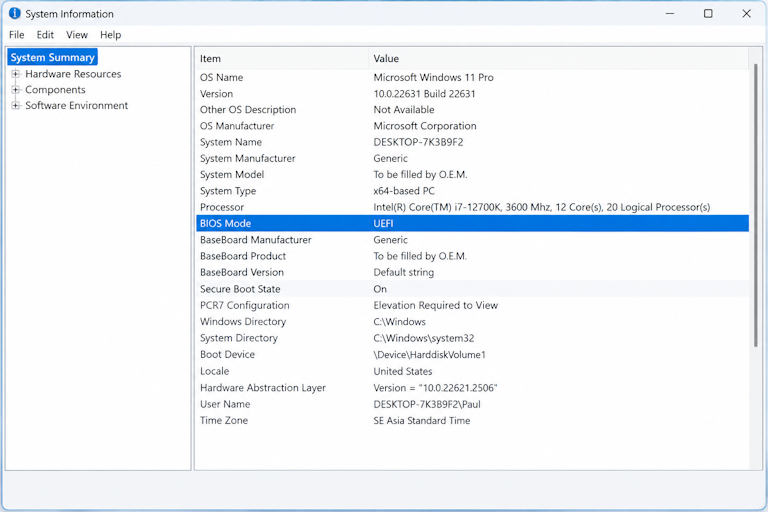The width and height of the screenshot is (768, 512).
Task: Click the C:\Windows value
Action: [400, 321]
